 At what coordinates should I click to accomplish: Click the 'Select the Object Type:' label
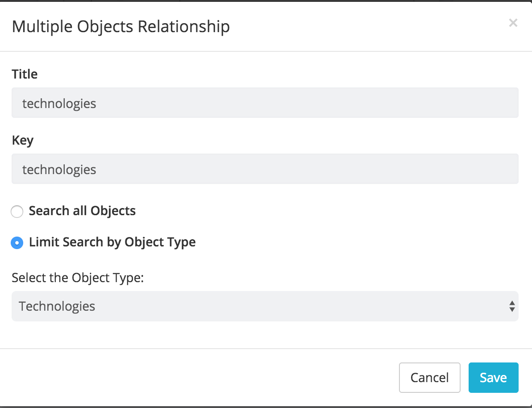[x=78, y=278]
